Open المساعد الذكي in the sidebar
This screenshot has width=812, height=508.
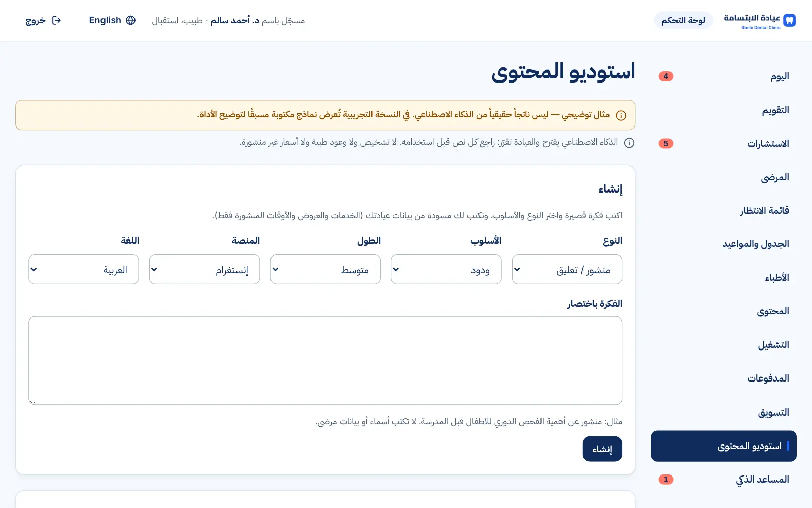coord(724,480)
